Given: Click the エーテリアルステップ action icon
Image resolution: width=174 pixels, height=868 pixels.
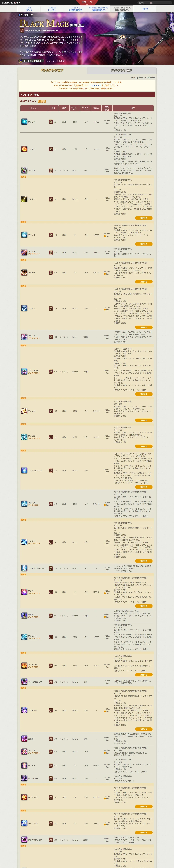Looking at the screenshot, I should tap(24, 568).
